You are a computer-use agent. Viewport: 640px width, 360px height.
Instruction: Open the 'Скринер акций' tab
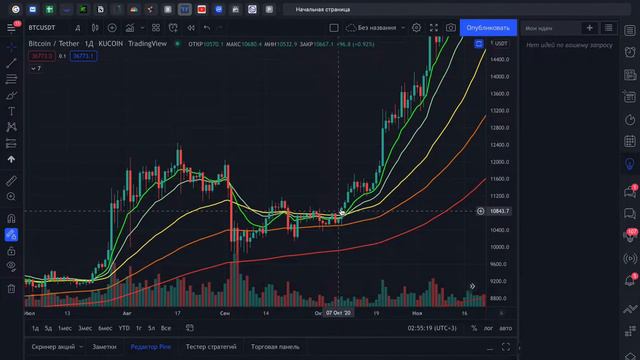pos(53,347)
